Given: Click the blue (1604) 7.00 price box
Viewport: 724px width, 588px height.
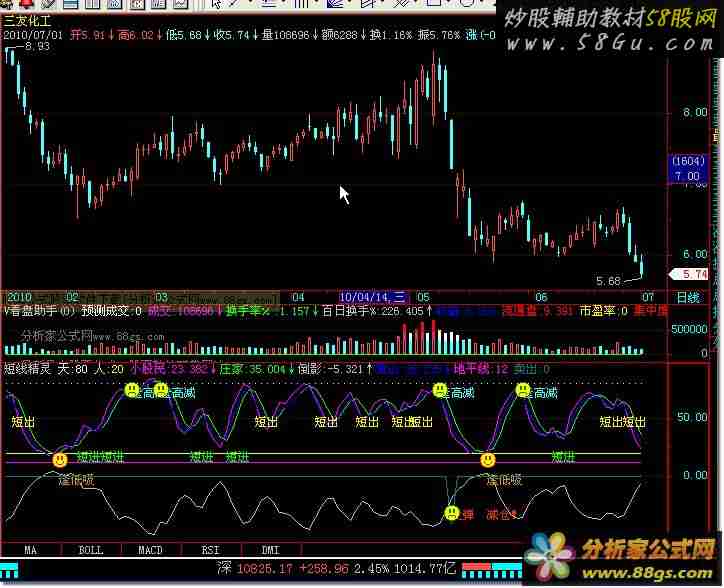Looking at the screenshot, I should pos(687,169).
